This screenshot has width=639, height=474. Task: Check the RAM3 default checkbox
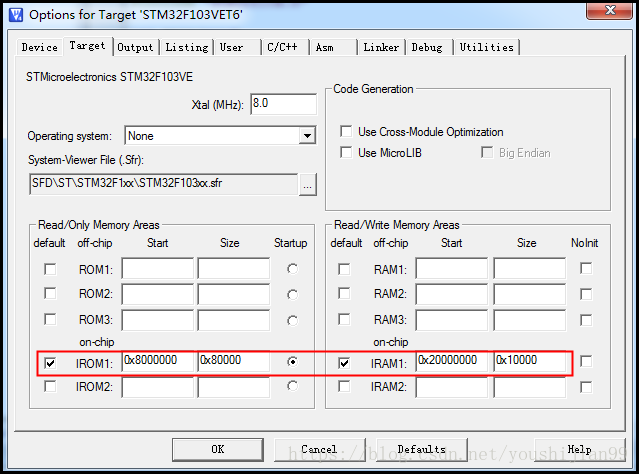click(x=344, y=319)
